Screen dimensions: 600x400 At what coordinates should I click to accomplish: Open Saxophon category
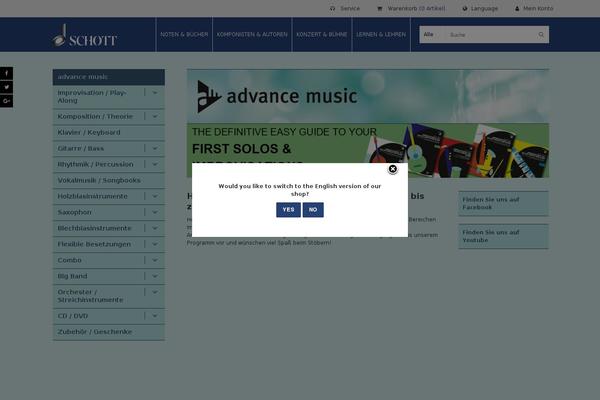pyautogui.click(x=75, y=212)
